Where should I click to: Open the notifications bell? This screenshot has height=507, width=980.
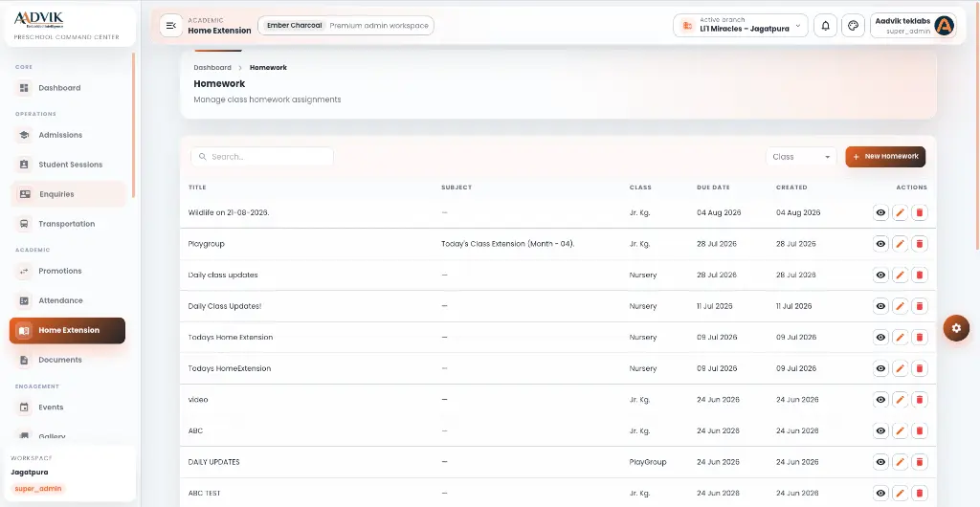(x=826, y=26)
